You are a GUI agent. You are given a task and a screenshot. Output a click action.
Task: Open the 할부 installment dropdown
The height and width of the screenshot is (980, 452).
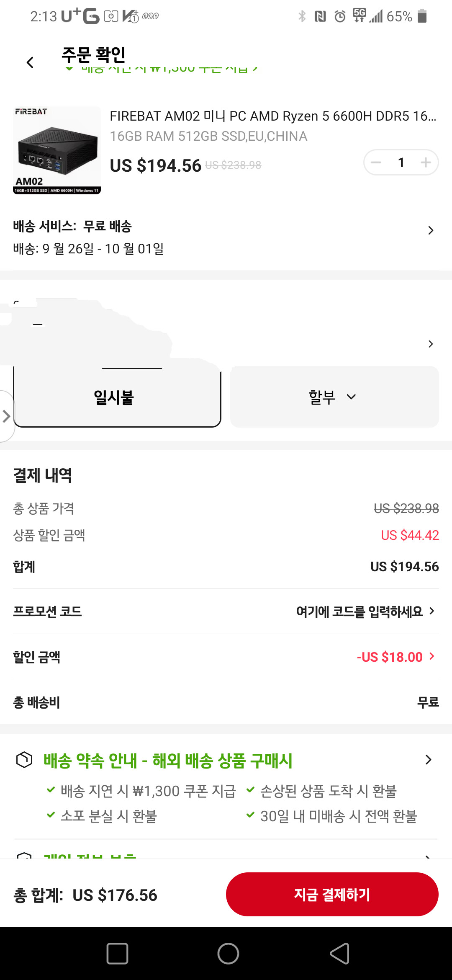tap(334, 397)
